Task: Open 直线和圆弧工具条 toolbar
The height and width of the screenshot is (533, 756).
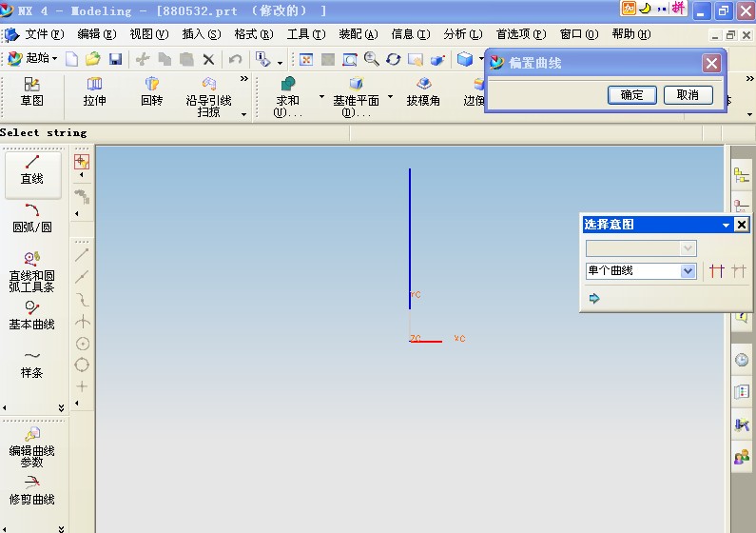Action: coord(31,272)
